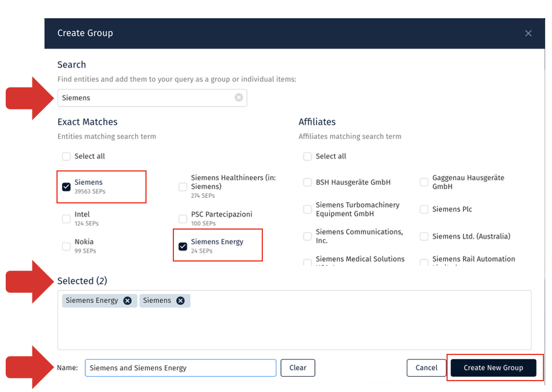
Task: Check Siemens Ltd. (Australia) affiliate
Action: click(424, 236)
